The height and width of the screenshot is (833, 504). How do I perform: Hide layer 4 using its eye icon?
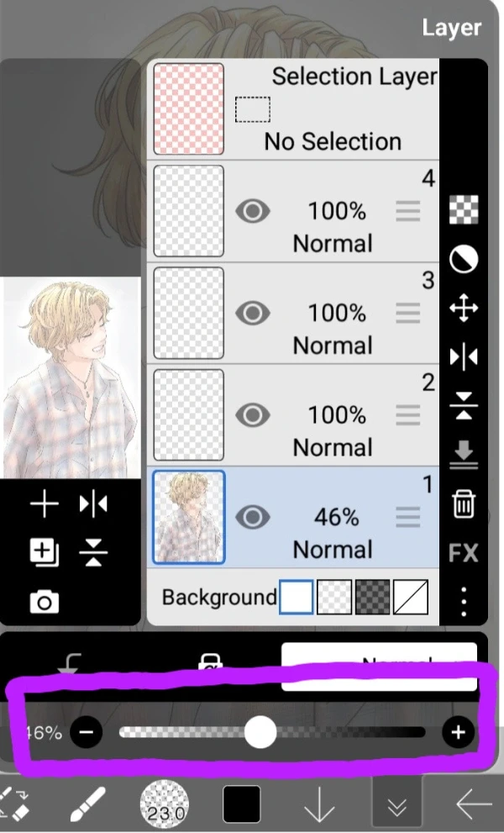click(x=253, y=211)
